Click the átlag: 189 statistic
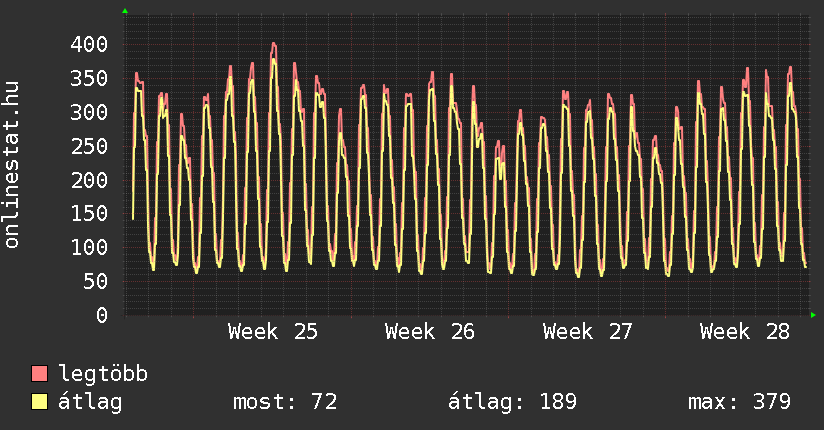This screenshot has width=824, height=430. (x=512, y=402)
